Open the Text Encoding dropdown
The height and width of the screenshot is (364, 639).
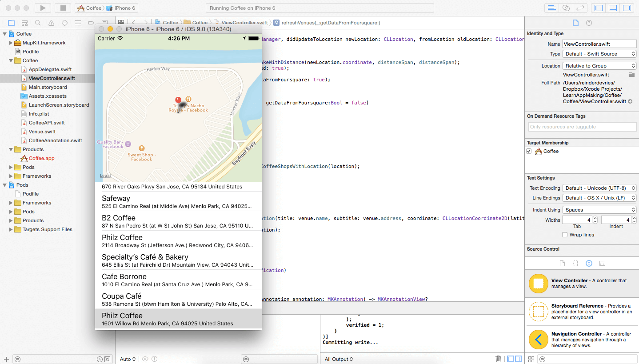[x=599, y=188]
